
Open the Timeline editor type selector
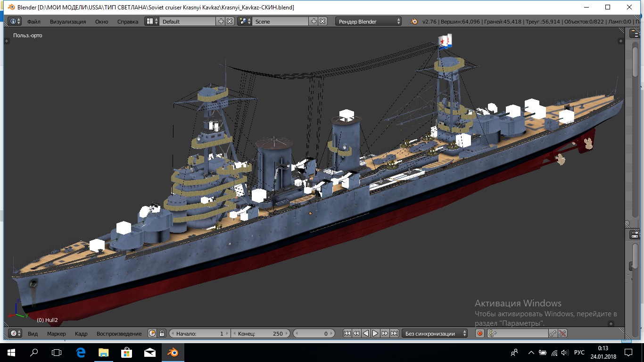[15, 333]
